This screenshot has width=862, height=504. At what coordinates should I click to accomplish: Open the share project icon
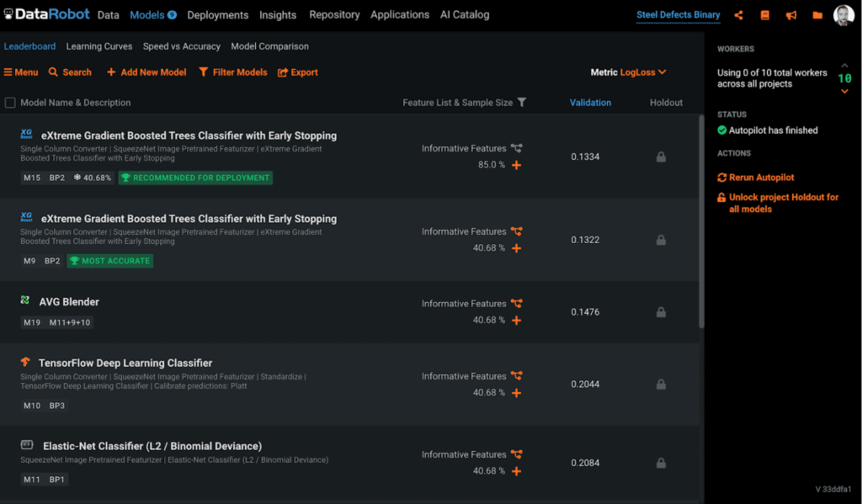tap(738, 15)
